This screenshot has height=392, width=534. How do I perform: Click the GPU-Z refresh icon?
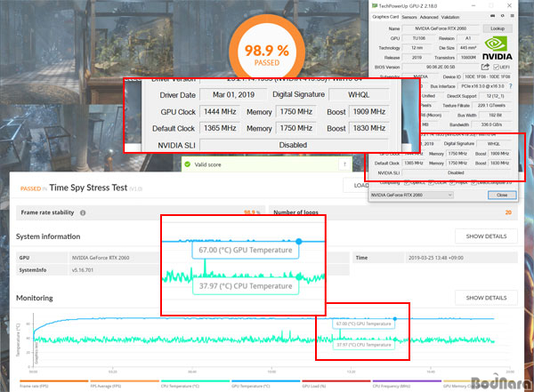pos(502,16)
